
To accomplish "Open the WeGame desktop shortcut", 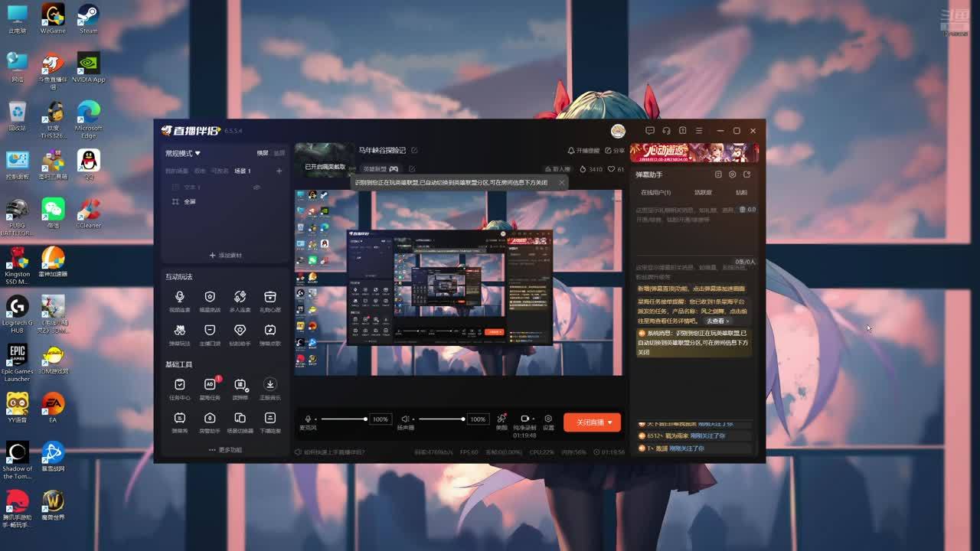I will 53,19.
